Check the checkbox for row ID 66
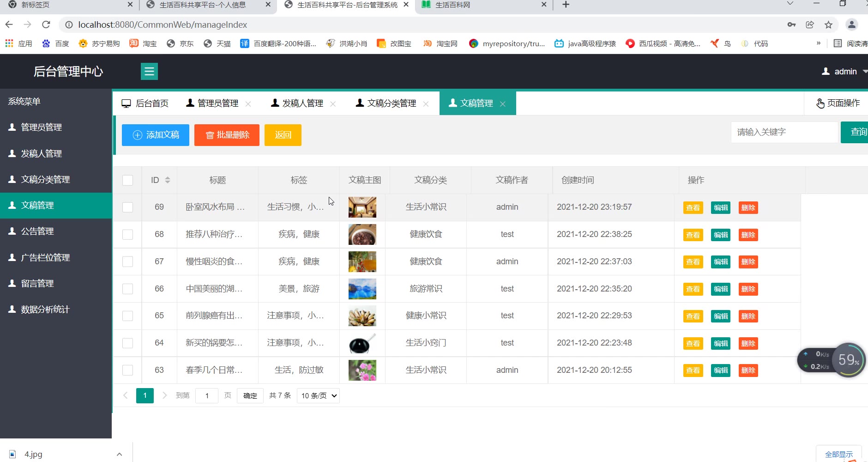The image size is (868, 462). (128, 289)
